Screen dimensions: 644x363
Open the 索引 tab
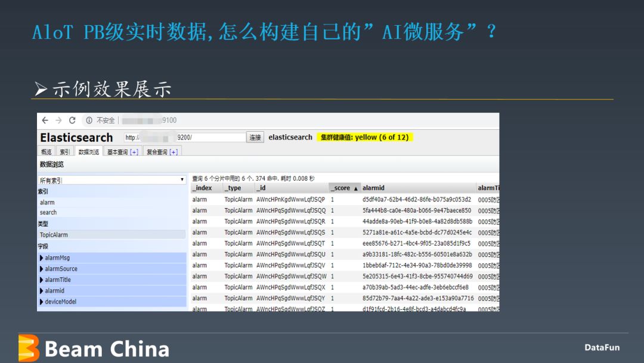(64, 151)
